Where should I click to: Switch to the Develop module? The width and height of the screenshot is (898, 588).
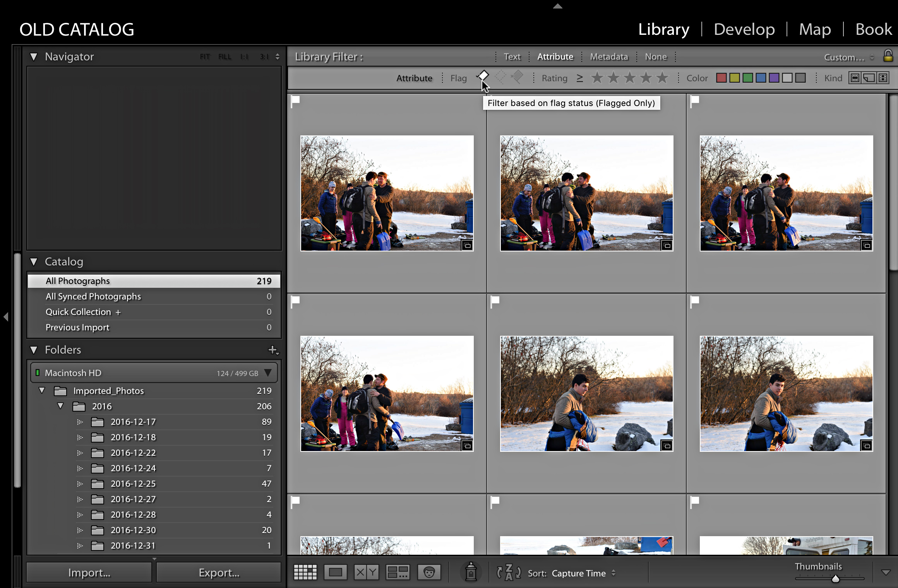744,29
